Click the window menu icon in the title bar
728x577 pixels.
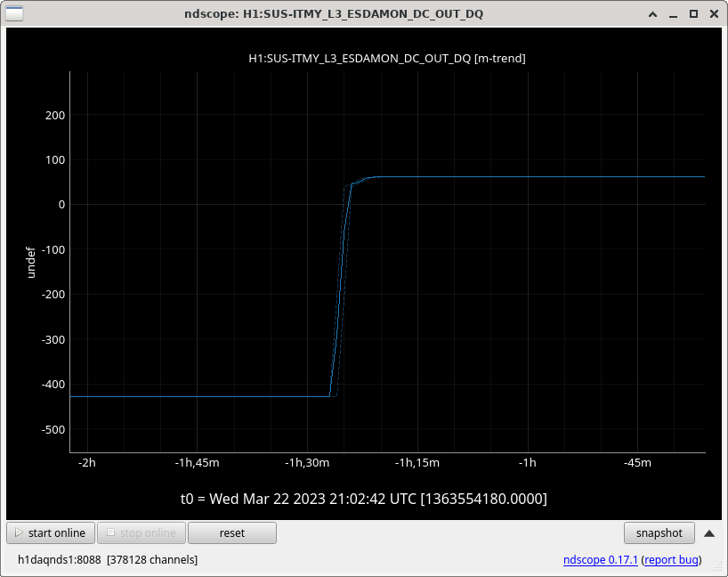coord(14,14)
